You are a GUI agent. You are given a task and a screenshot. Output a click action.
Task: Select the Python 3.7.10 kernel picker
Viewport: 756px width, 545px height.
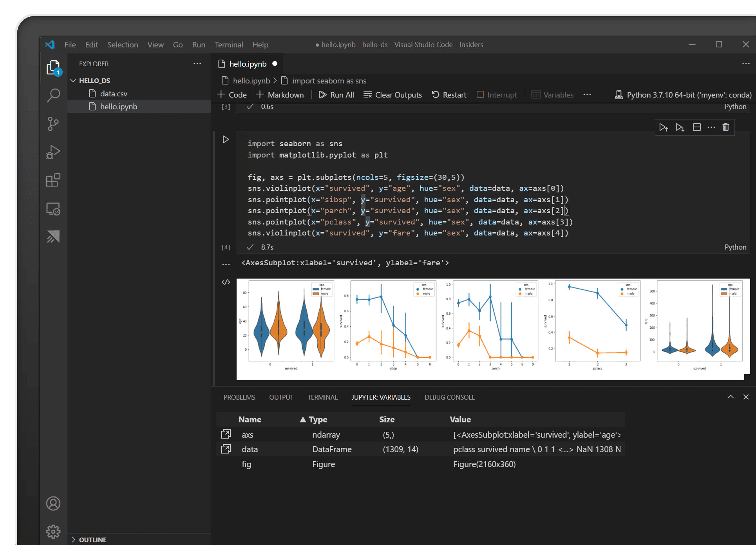tap(683, 95)
